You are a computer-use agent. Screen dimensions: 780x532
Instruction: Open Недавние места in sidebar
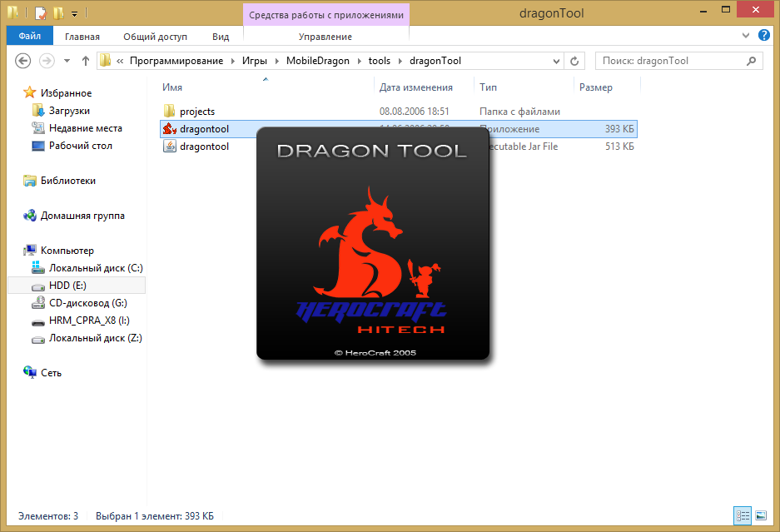[85, 128]
